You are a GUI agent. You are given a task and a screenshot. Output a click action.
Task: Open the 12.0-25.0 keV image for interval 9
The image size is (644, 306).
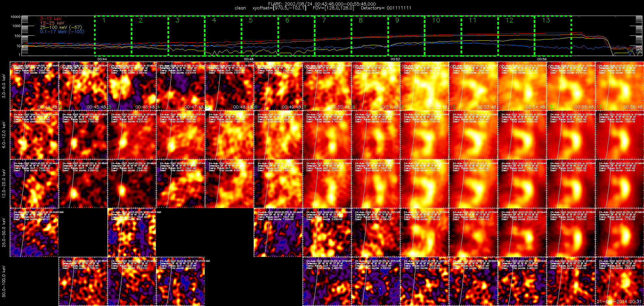424,184
